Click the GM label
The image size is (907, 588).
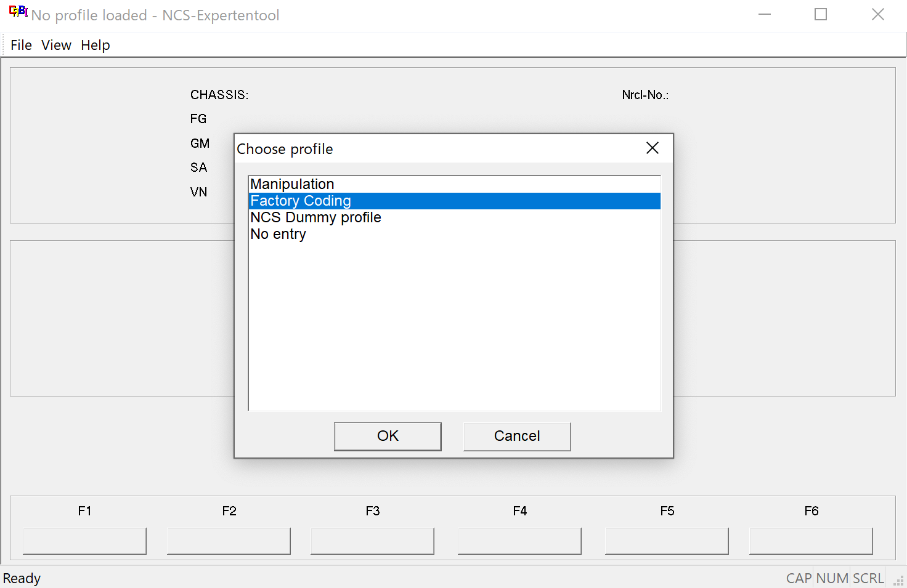pyautogui.click(x=200, y=143)
